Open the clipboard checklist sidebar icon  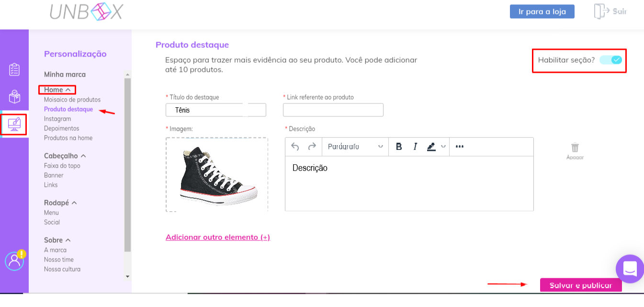[14, 69]
